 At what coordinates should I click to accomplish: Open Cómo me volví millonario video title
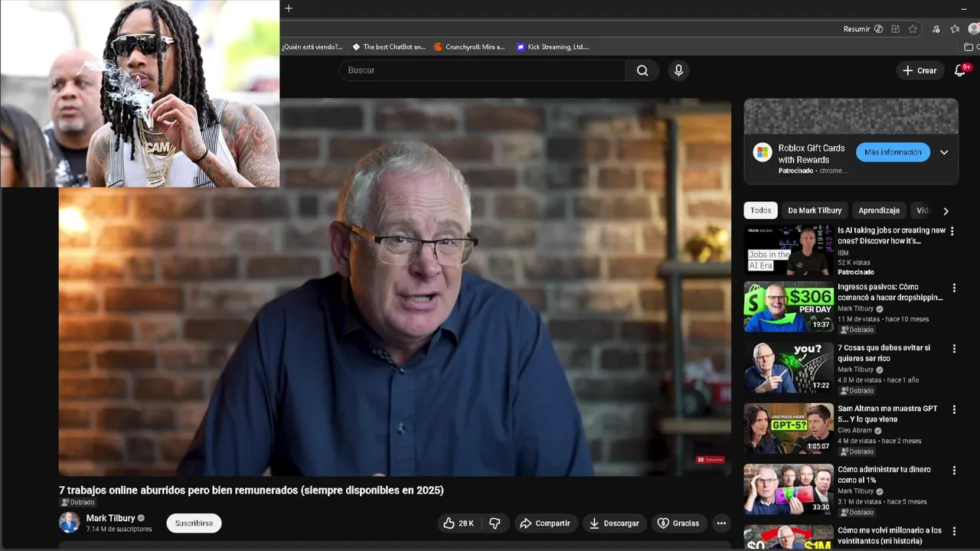click(x=890, y=535)
